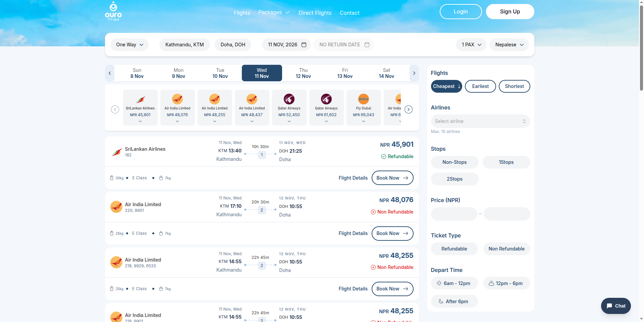Open the Nepalese nationality dropdown
Image resolution: width=644 pixels, height=322 pixels.
509,45
